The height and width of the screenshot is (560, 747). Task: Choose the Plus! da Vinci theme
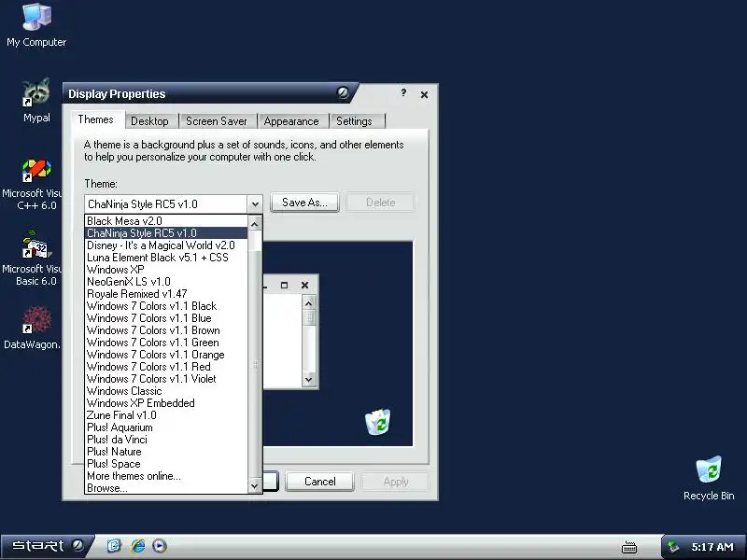tap(166, 440)
